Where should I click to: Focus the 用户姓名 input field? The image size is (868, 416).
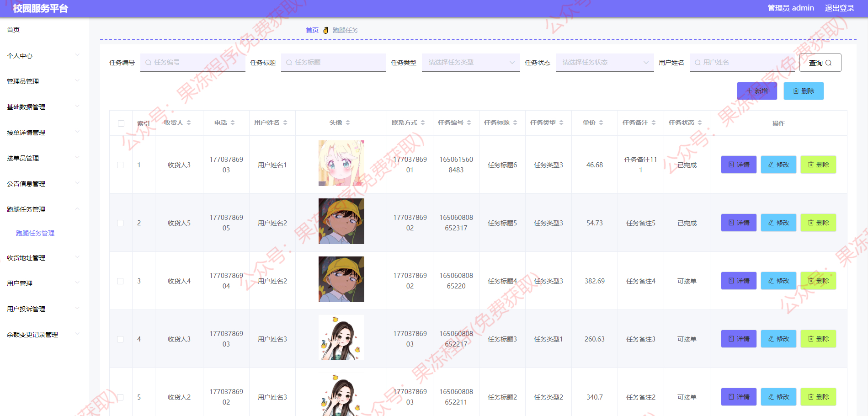[x=742, y=63]
